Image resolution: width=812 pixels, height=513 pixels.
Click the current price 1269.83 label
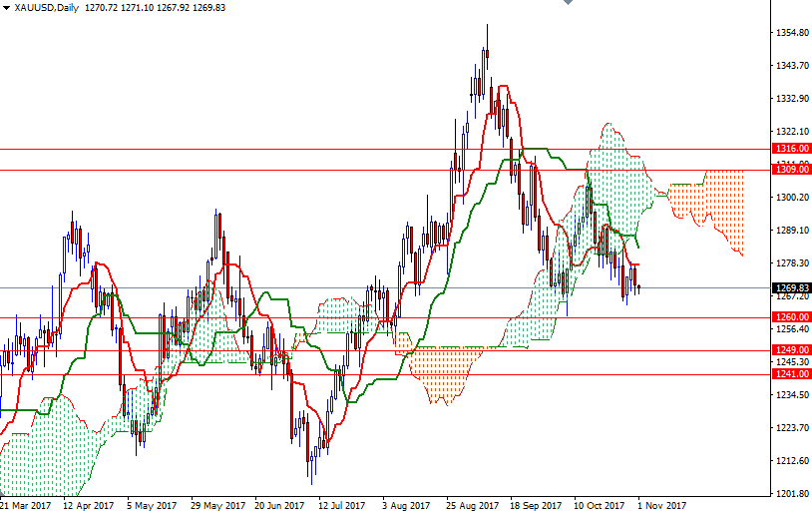click(791, 287)
